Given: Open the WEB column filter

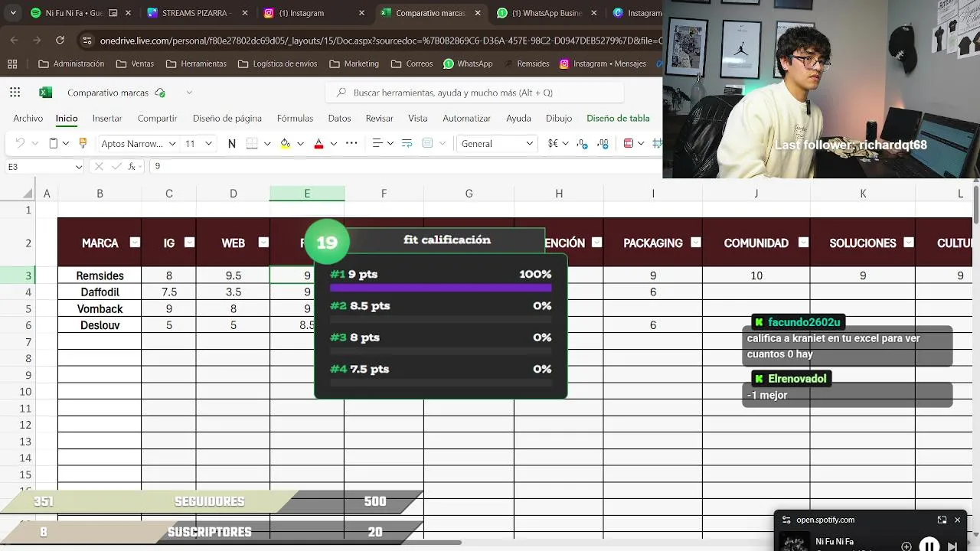Looking at the screenshot, I should pos(263,243).
